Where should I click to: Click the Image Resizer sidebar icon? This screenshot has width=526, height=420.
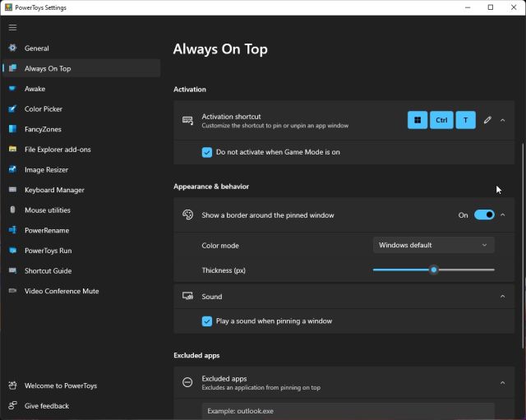(x=12, y=169)
